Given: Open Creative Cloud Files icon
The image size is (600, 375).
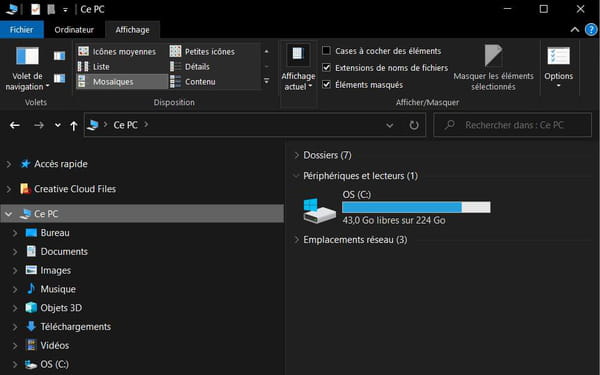Looking at the screenshot, I should 25,189.
